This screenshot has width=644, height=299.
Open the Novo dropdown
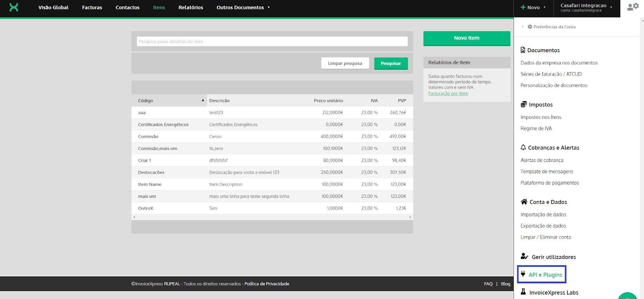pyautogui.click(x=533, y=8)
